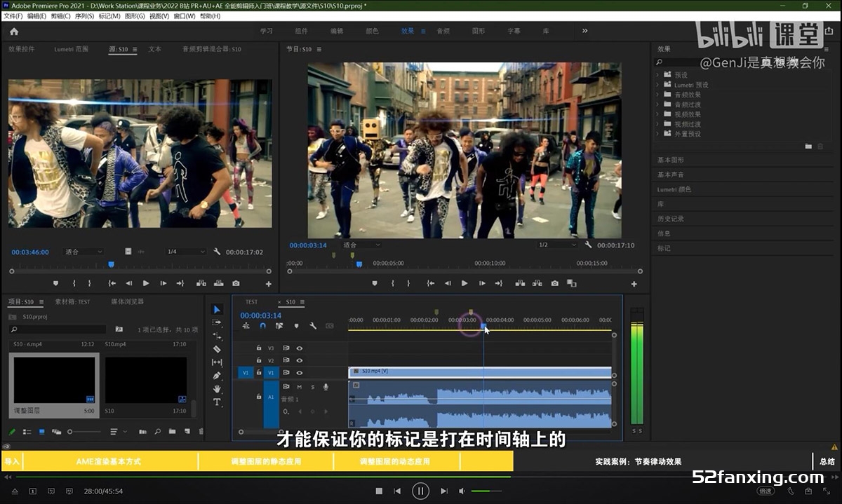
Task: Open Source monitor button editor plus
Action: coord(269,284)
